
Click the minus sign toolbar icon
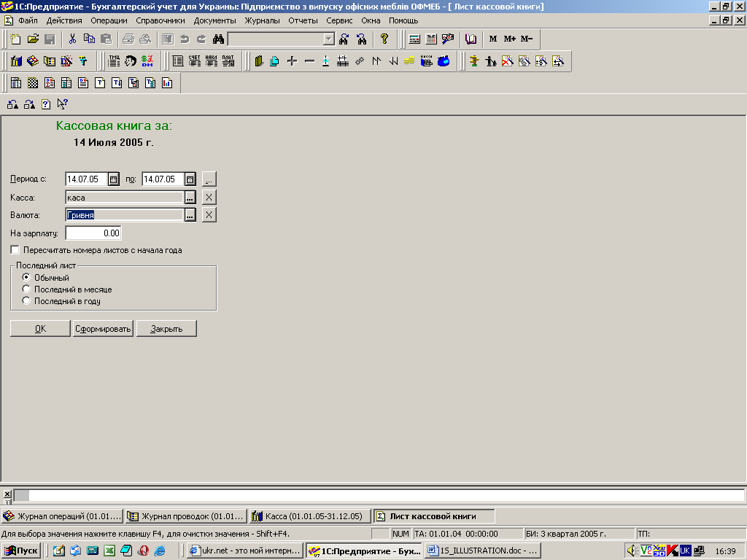[309, 61]
